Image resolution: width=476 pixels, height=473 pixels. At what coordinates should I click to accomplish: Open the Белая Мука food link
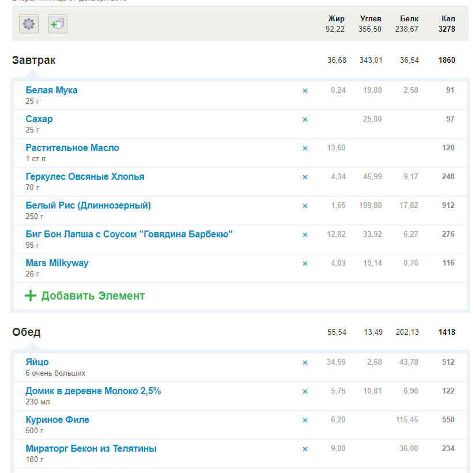(51, 90)
